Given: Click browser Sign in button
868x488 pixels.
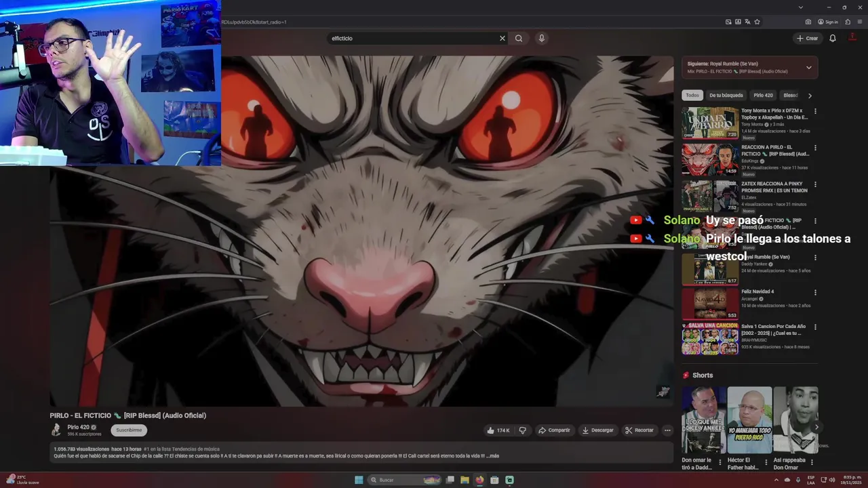Looking at the screenshot, I should pos(828,22).
